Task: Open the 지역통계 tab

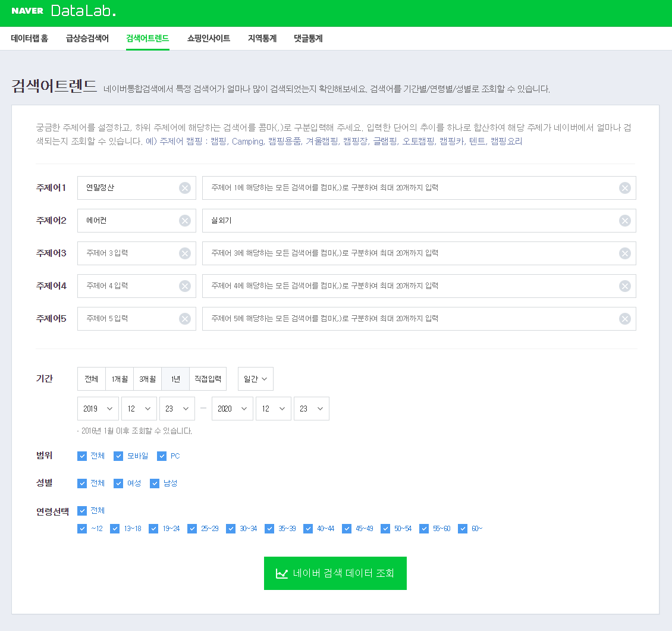Action: pyautogui.click(x=262, y=39)
